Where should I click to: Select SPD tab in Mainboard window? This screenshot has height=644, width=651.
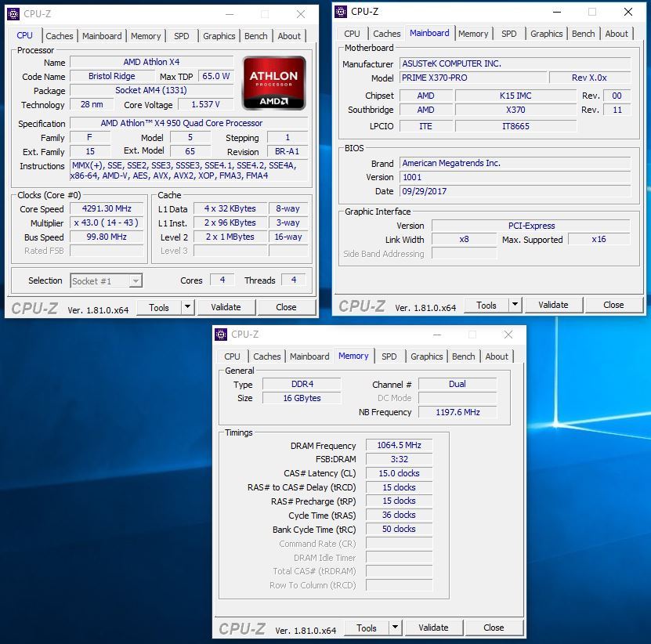click(509, 34)
